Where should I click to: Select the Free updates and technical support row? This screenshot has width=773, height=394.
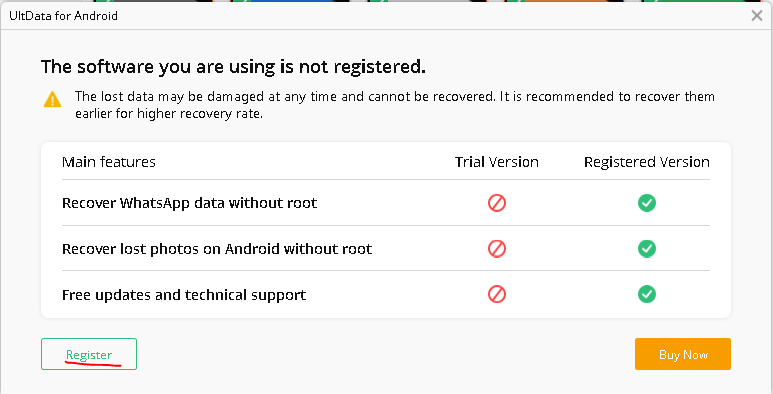(386, 294)
